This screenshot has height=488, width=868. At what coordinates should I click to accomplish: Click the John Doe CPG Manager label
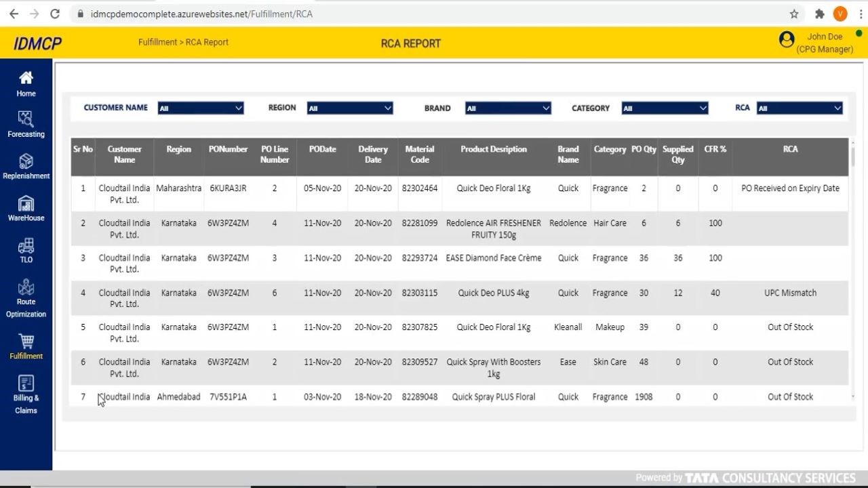coord(825,43)
